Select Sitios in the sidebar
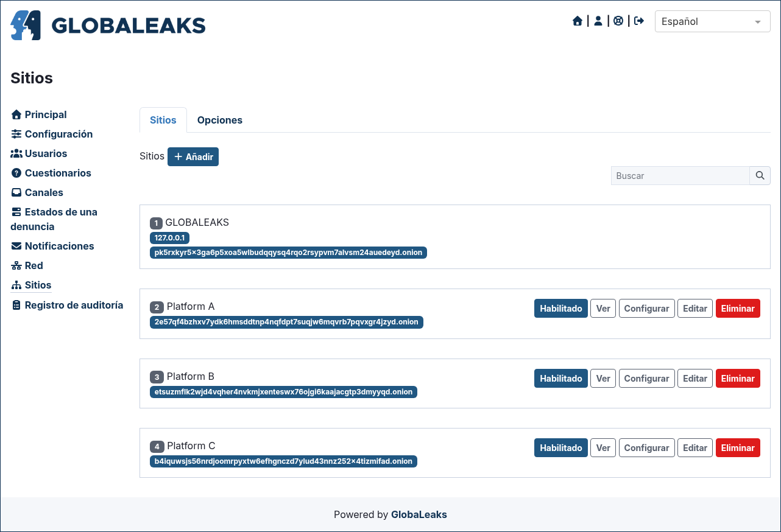The height and width of the screenshot is (532, 781). [31, 285]
